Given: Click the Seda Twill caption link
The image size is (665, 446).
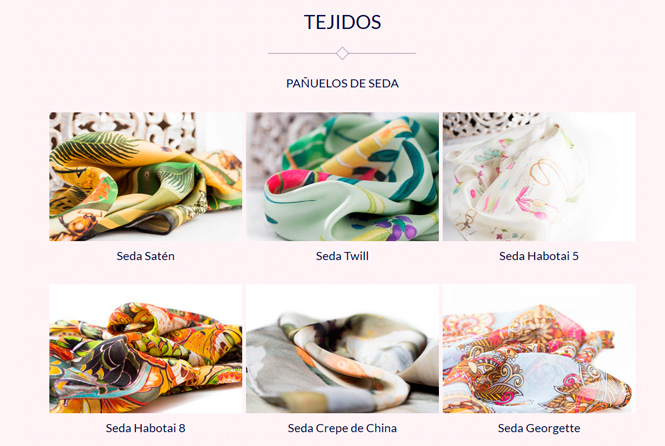Looking at the screenshot, I should (342, 256).
